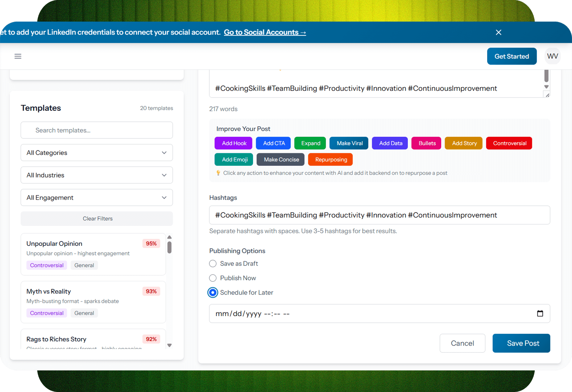Click the post textarea down scroll arrow

click(x=546, y=87)
